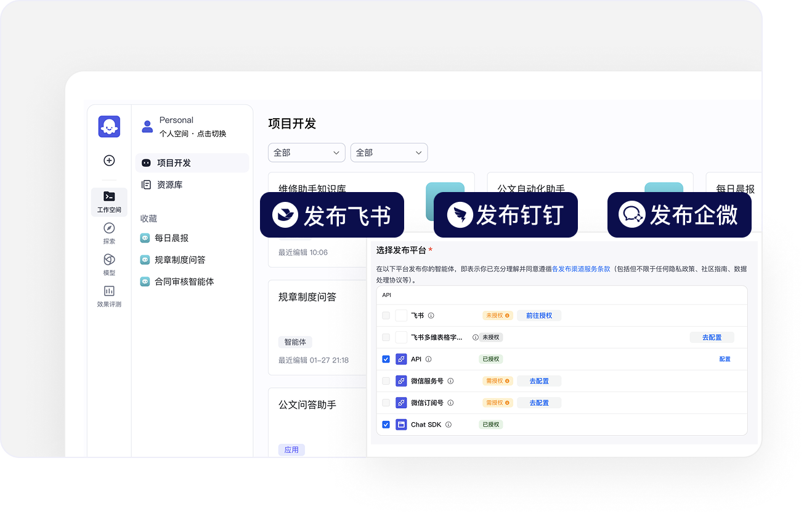Uncheck the Chat SDK checkbox
Image resolution: width=812 pixels, height=522 pixels.
click(386, 424)
